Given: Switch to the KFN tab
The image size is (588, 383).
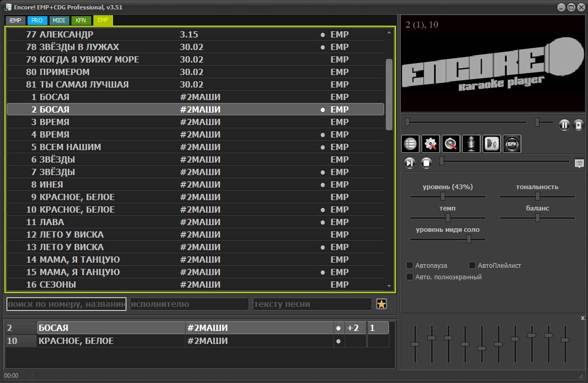Looking at the screenshot, I should [x=81, y=20].
